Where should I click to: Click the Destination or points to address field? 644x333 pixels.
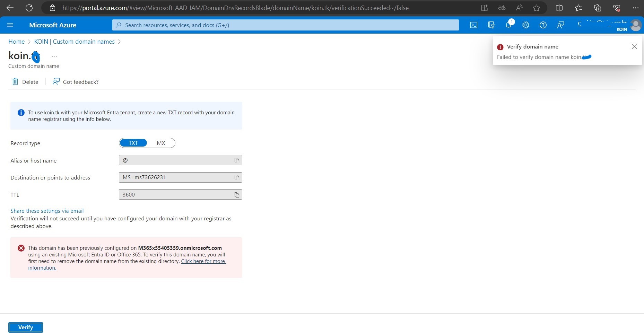click(x=180, y=177)
